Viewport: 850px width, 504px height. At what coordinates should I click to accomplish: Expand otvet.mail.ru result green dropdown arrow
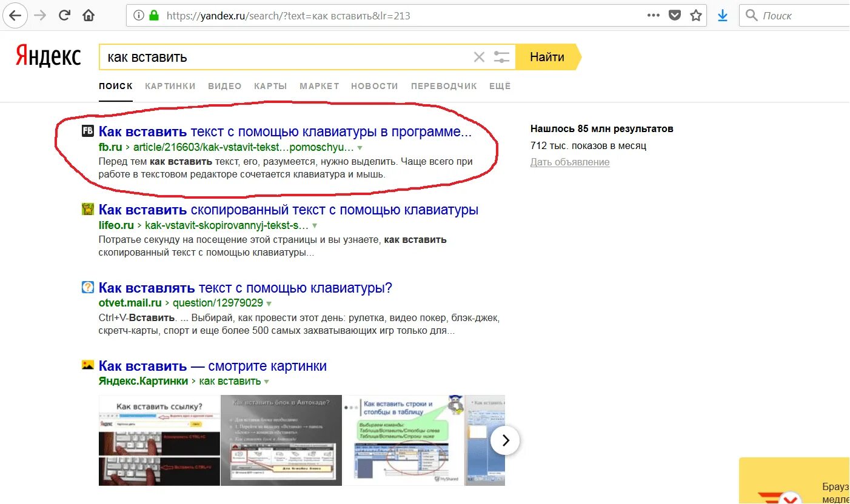pos(269,303)
